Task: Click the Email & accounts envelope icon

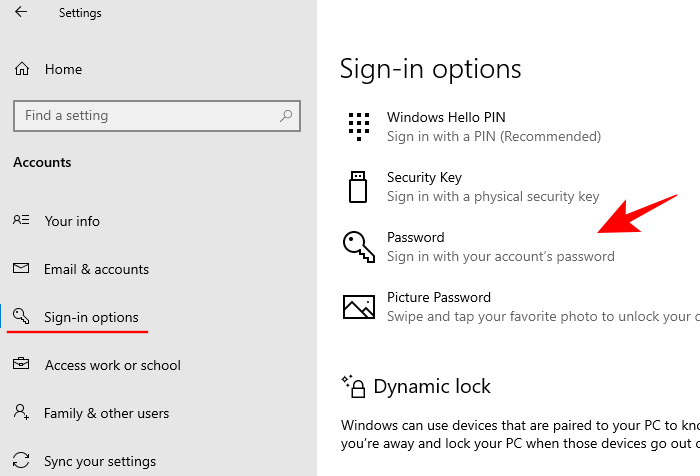Action: 22,269
